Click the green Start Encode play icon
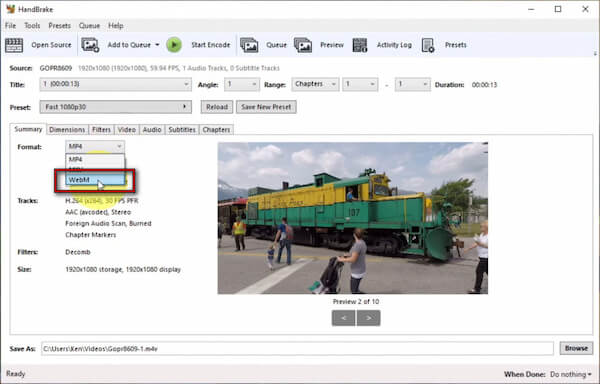 tap(174, 45)
